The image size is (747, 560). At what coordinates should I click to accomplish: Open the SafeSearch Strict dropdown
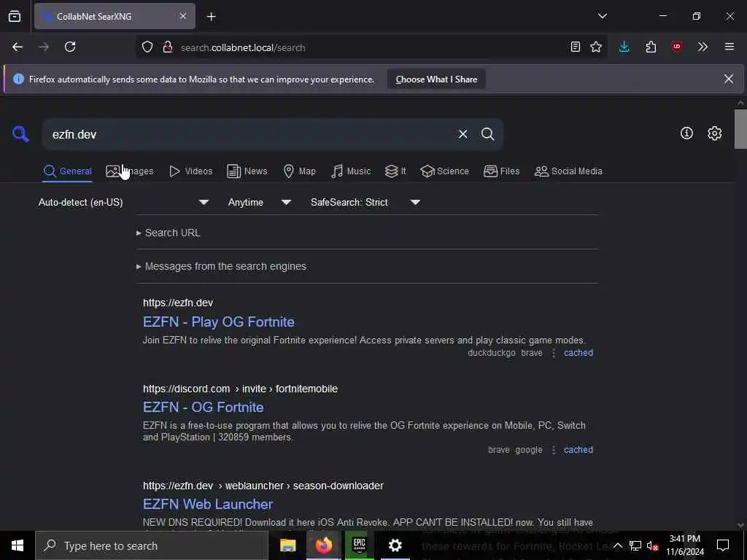point(365,203)
